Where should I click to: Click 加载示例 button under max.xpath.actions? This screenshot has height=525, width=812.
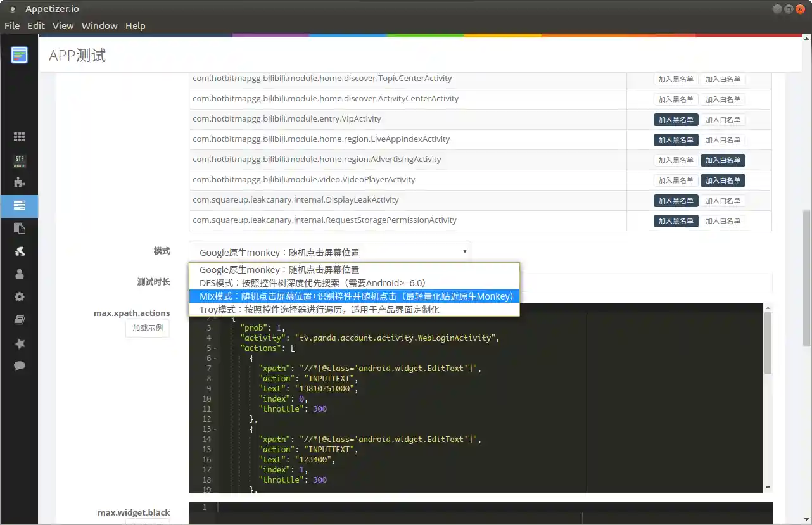tap(147, 328)
